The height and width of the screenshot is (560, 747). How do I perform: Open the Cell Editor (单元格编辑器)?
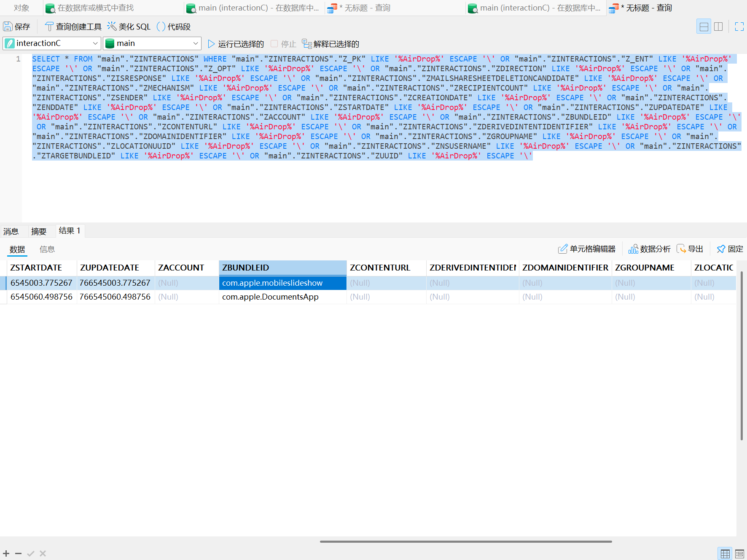click(587, 249)
